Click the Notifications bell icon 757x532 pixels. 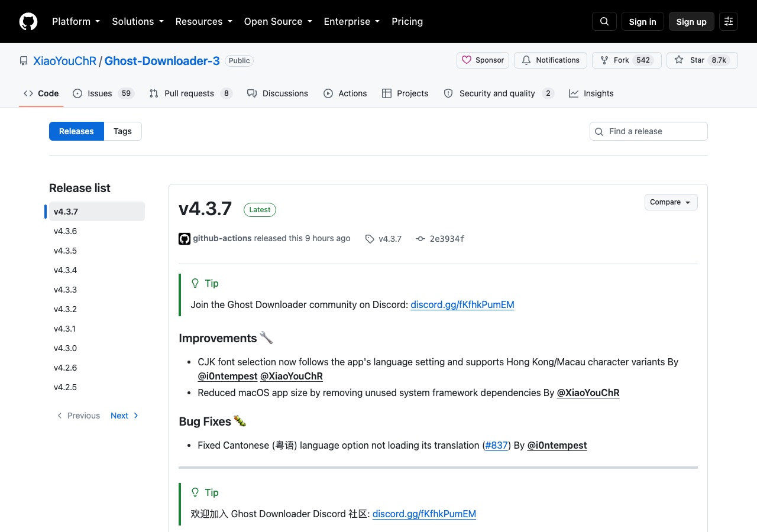coord(526,60)
